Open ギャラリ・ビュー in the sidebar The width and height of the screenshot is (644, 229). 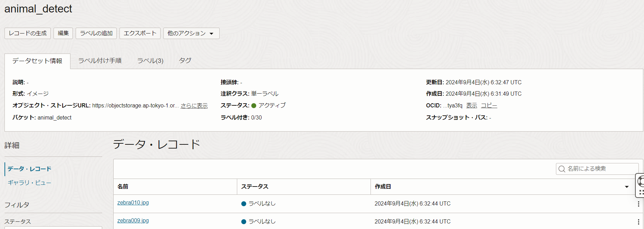click(x=29, y=183)
